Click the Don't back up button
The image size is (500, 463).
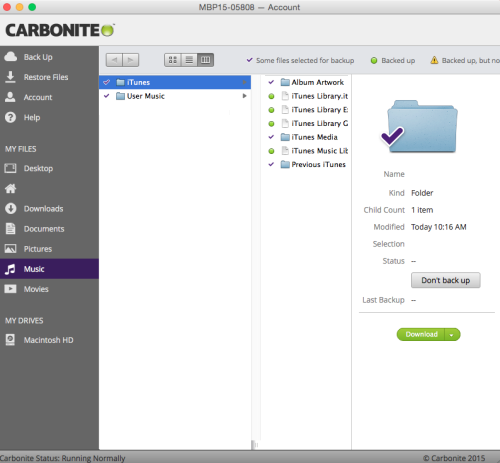pos(446,280)
